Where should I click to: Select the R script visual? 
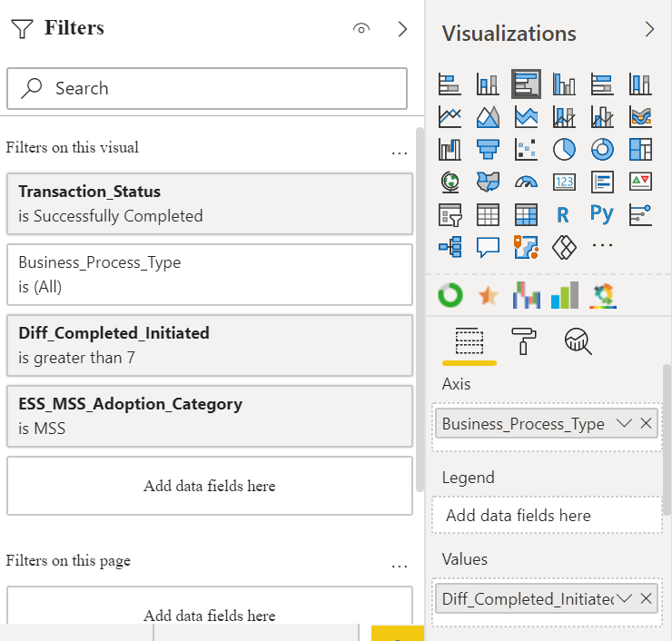click(563, 214)
